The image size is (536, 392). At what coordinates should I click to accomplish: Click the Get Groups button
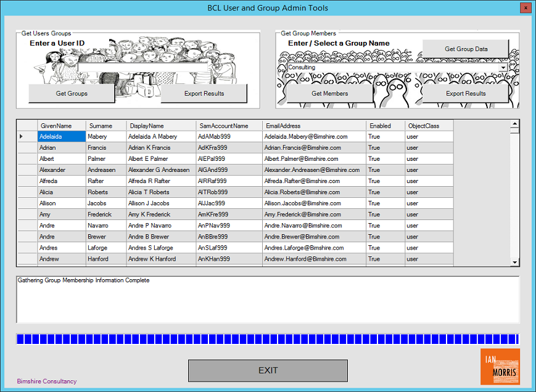[x=72, y=94]
